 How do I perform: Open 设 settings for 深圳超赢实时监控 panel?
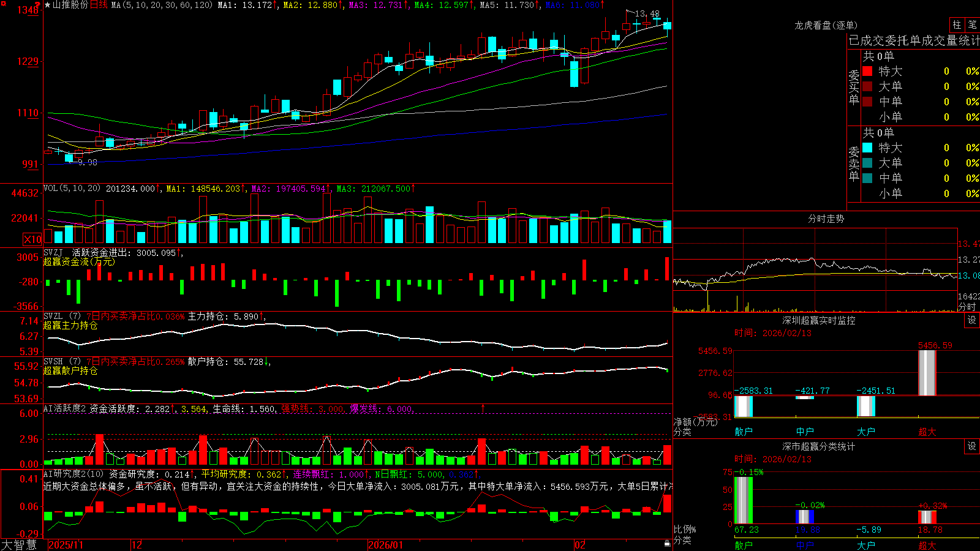tap(972, 320)
